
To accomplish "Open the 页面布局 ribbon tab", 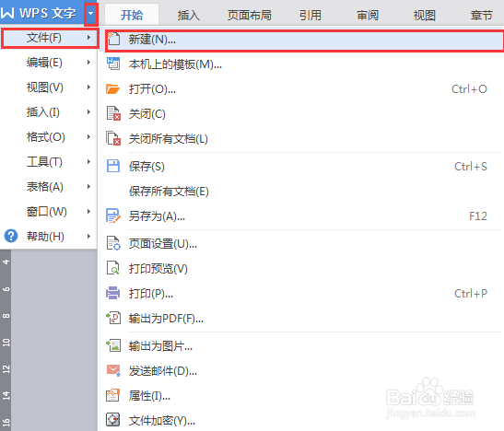I will pyautogui.click(x=250, y=15).
